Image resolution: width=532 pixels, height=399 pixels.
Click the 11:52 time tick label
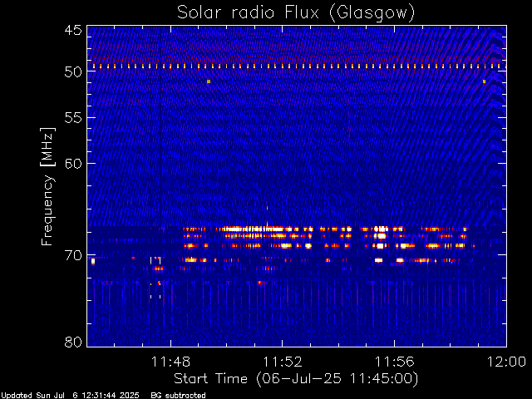pyautogui.click(x=283, y=362)
